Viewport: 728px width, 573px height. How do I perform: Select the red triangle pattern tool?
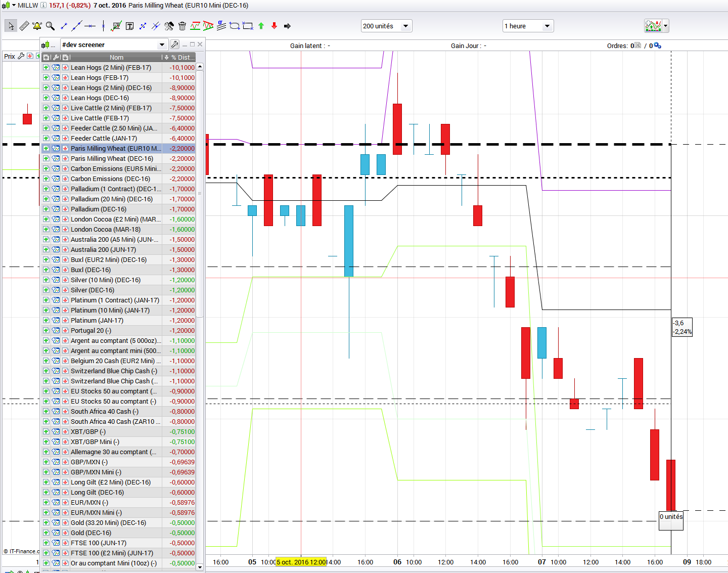point(208,26)
